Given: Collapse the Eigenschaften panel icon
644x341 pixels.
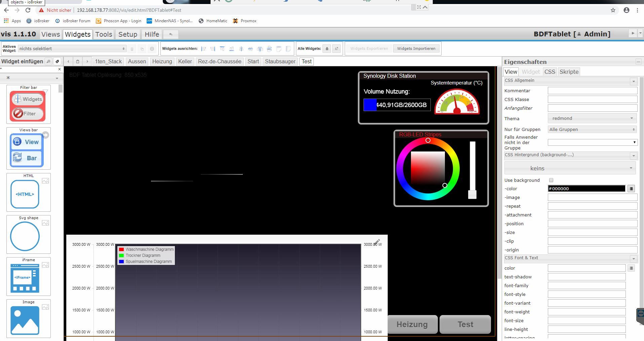Looking at the screenshot, I should pyautogui.click(x=638, y=62).
